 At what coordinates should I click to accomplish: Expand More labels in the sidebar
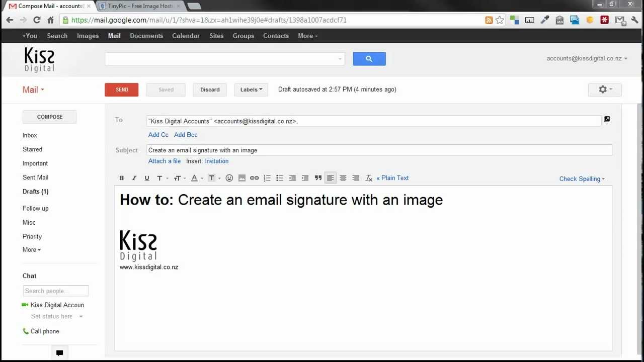tap(32, 250)
